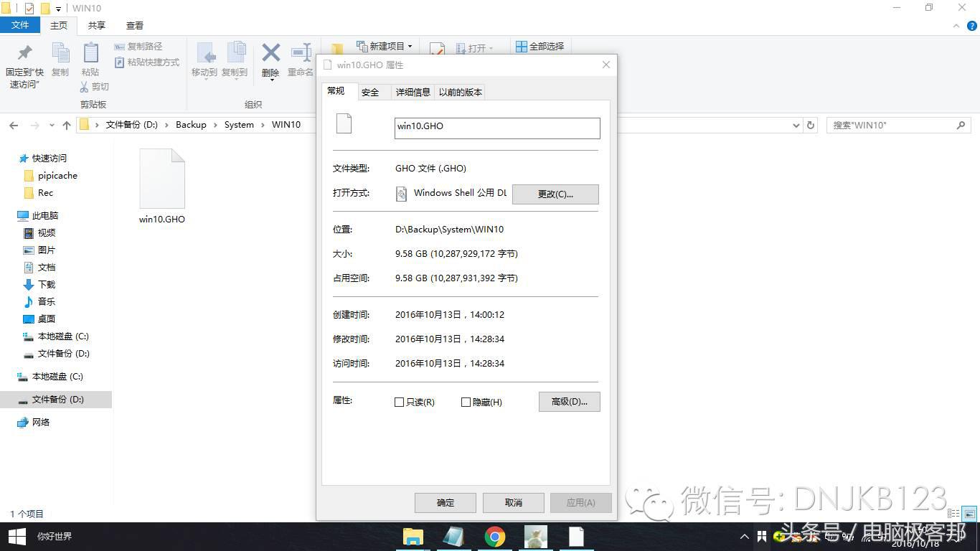The image size is (980, 551).
Task: Open the address bar history dropdown
Action: [796, 124]
